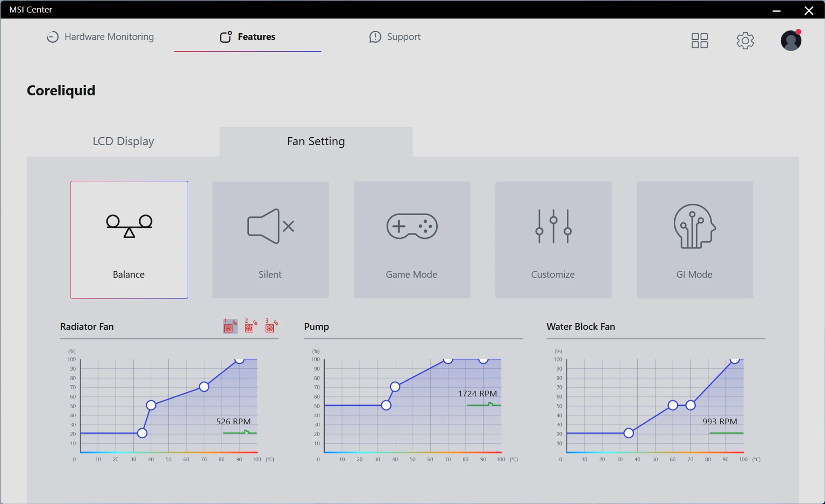Click the 993 RPM water block reading
The image size is (825, 504).
720,422
